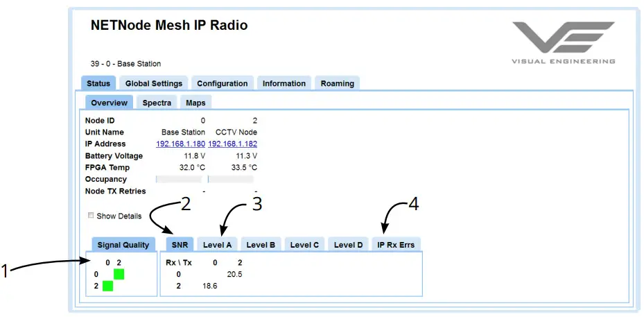Click the FPGA Temp label
The width and height of the screenshot is (644, 317).
pyautogui.click(x=107, y=168)
